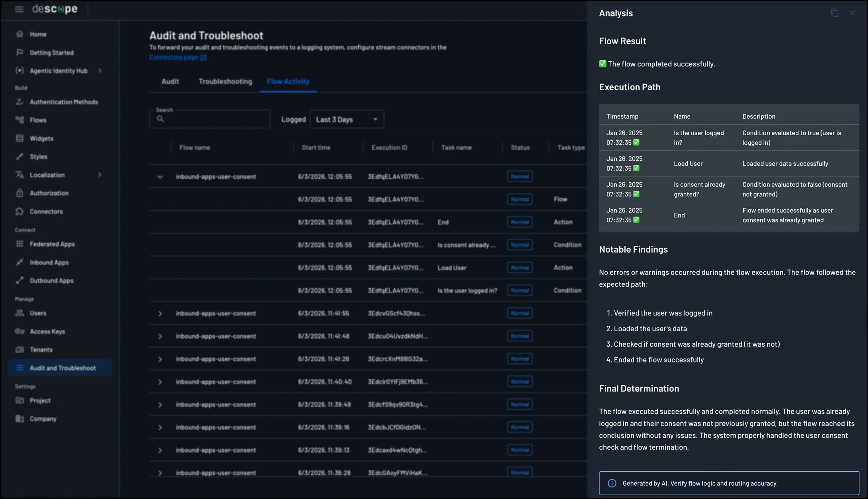Click the Flow name column header
This screenshot has width=868, height=499.
(x=195, y=148)
